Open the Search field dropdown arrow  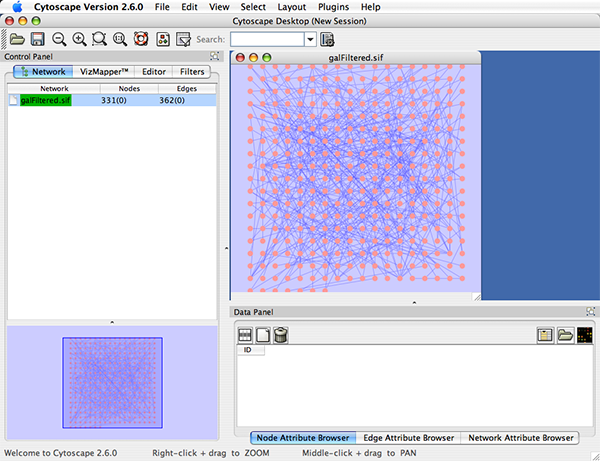[311, 39]
